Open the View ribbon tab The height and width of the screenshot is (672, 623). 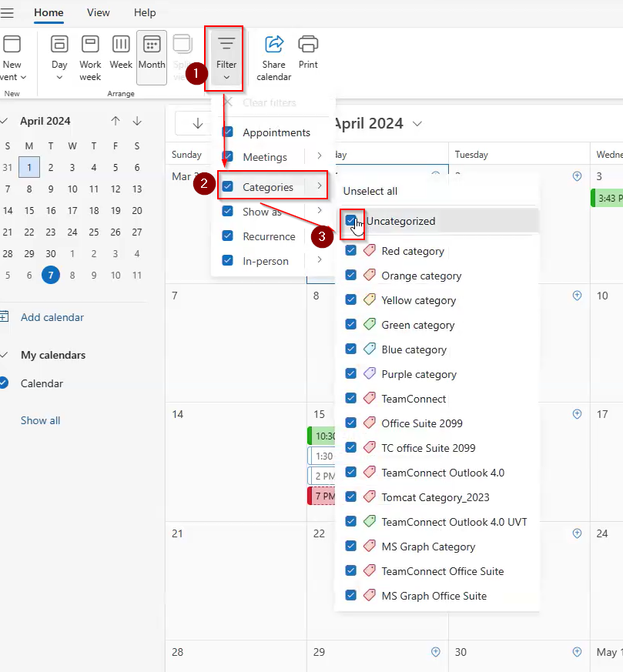[99, 13]
